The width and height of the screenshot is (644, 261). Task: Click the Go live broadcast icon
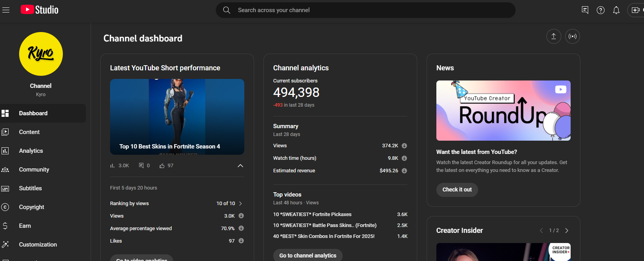(x=573, y=36)
